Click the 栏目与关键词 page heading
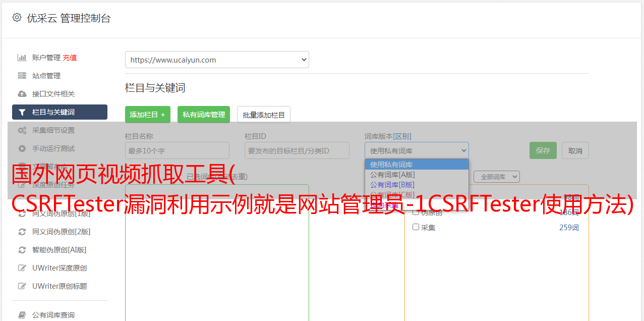The width and height of the screenshot is (644, 321). click(x=155, y=88)
